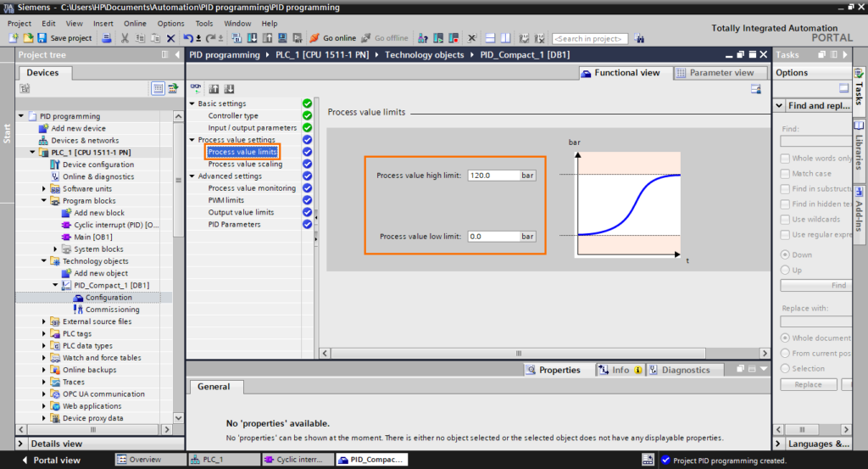The height and width of the screenshot is (469, 868).
Task: Click the Cross-references icon
Action: (x=471, y=38)
